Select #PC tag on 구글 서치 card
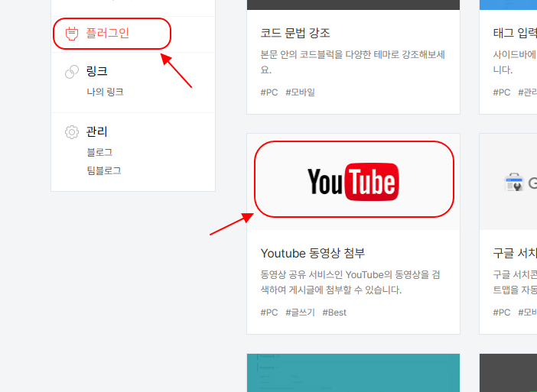The height and width of the screenshot is (392, 537). coord(501,313)
